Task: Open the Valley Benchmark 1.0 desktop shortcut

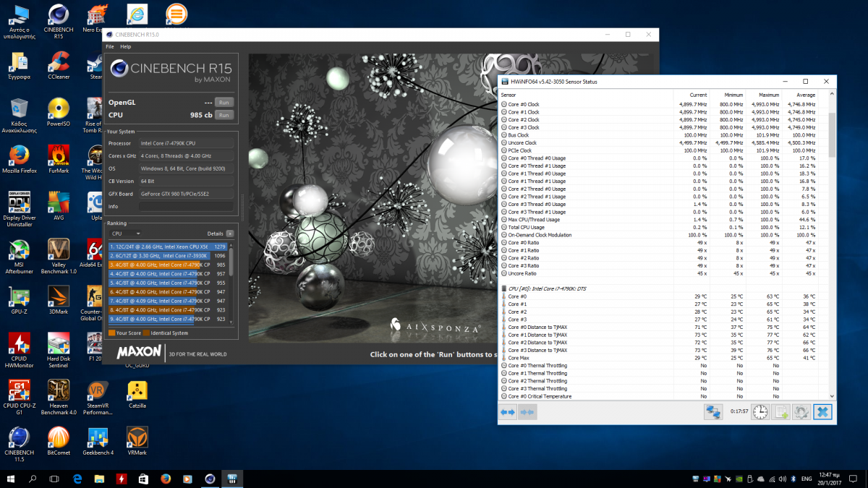Action: pyautogui.click(x=58, y=257)
